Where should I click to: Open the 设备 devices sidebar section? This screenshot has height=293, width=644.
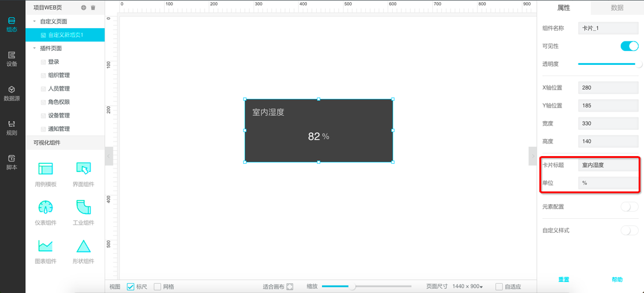pos(12,58)
